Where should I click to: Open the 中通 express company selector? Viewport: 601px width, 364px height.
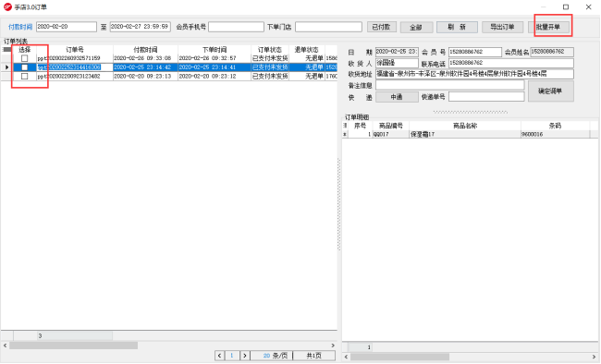tap(397, 97)
